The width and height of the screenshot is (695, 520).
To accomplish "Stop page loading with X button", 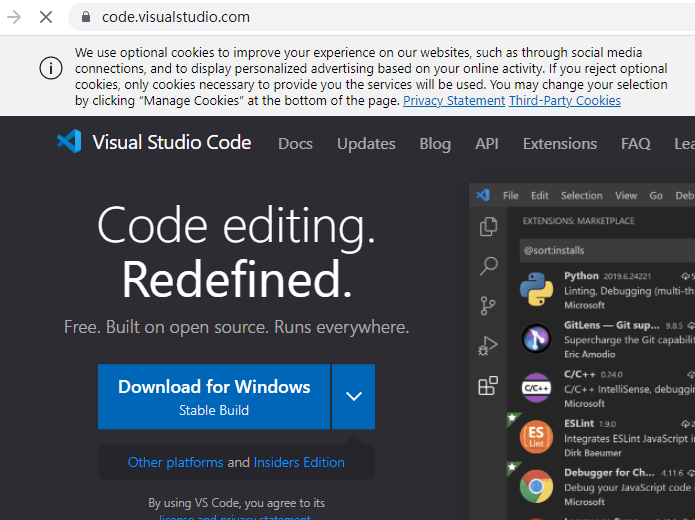I will [x=46, y=17].
